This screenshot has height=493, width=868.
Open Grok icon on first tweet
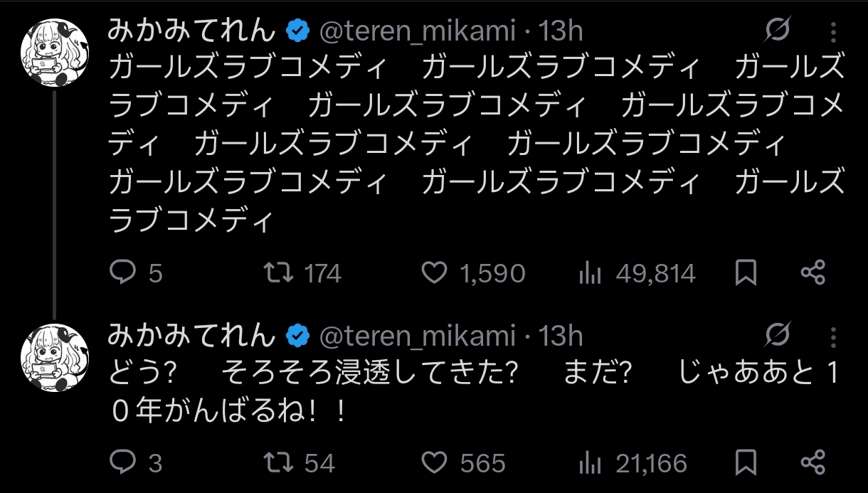coord(778,31)
